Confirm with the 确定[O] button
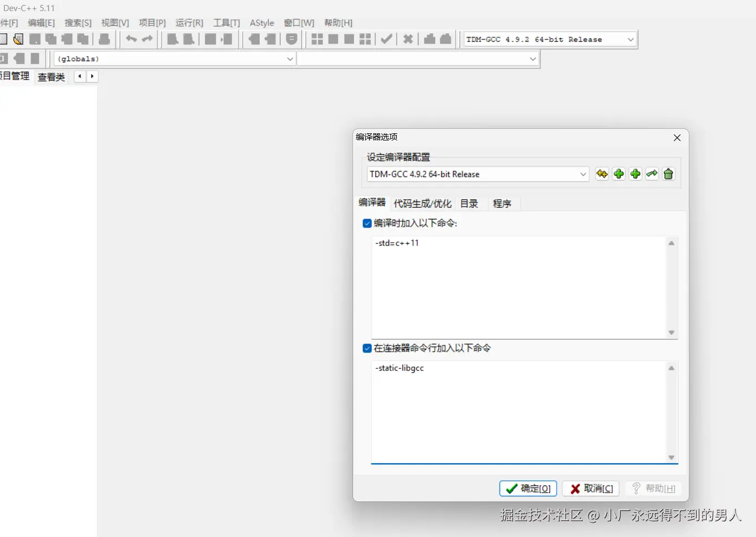This screenshot has height=537, width=756. (x=528, y=489)
